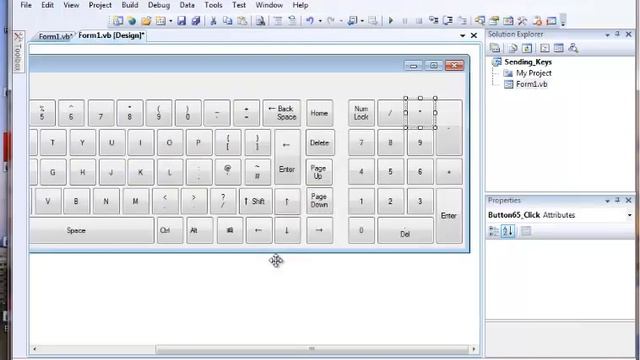Click the Properties icon in Solution Explorer
The height and width of the screenshot is (360, 640).
coord(495,48)
